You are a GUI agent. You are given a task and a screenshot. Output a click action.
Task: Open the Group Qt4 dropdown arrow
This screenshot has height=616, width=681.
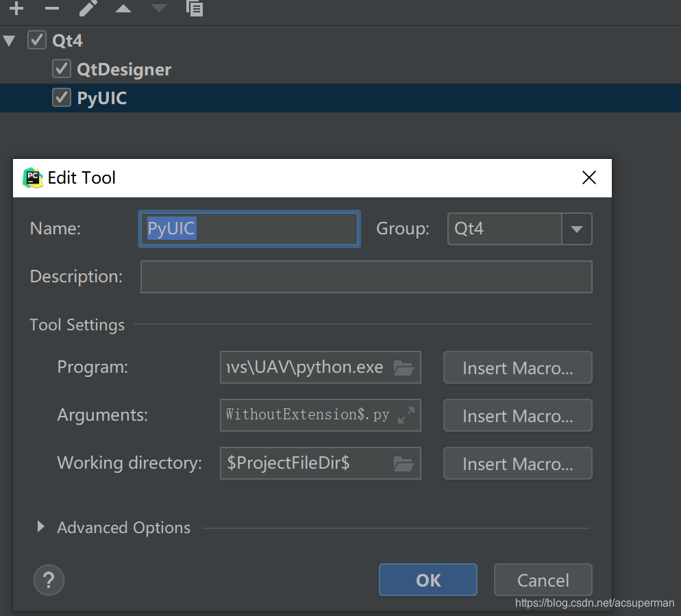(x=577, y=229)
